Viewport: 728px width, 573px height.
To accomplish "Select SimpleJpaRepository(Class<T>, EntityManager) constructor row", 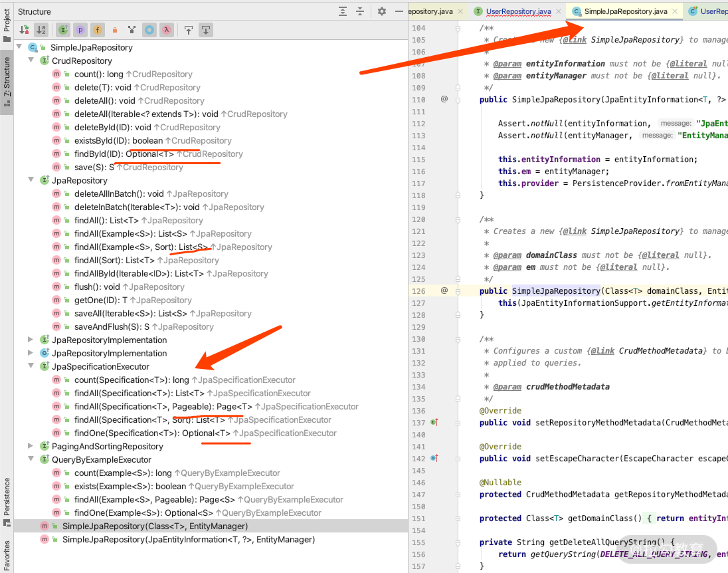I will [x=211, y=526].
